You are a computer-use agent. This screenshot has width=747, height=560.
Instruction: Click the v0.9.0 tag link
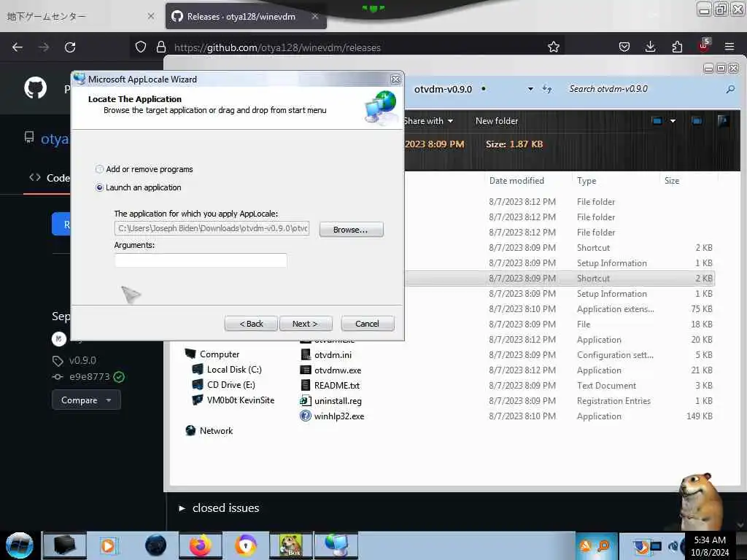(x=82, y=360)
